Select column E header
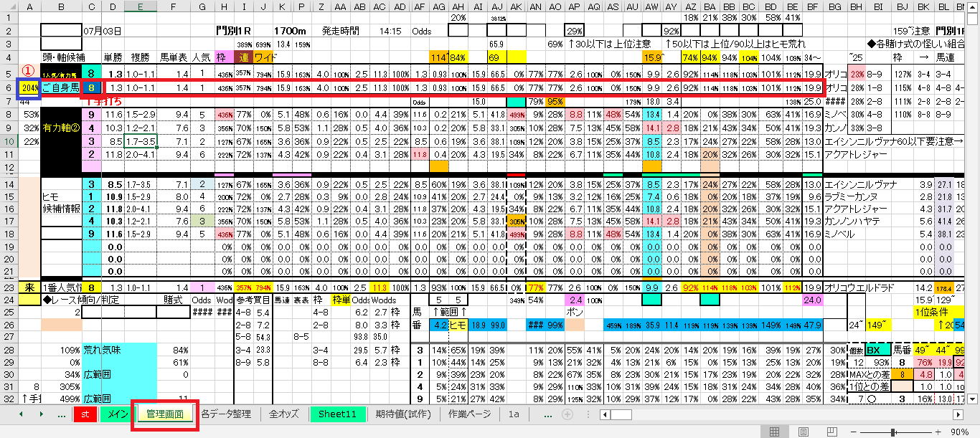The image size is (980, 438). [139, 6]
